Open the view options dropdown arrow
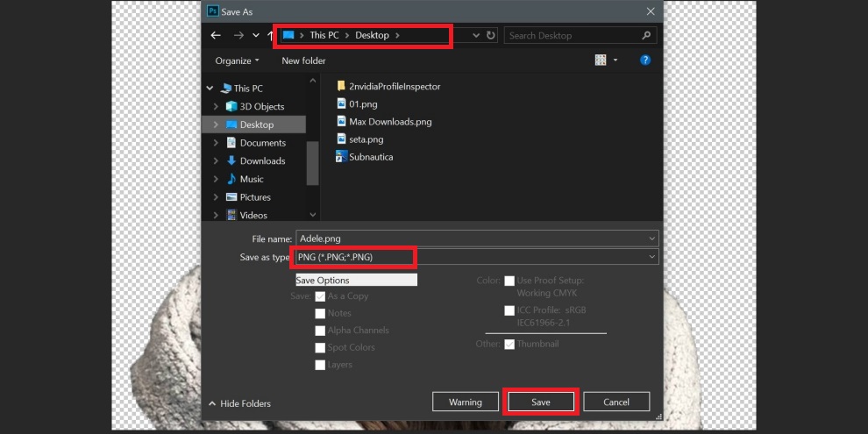This screenshot has width=868, height=434. tap(615, 60)
